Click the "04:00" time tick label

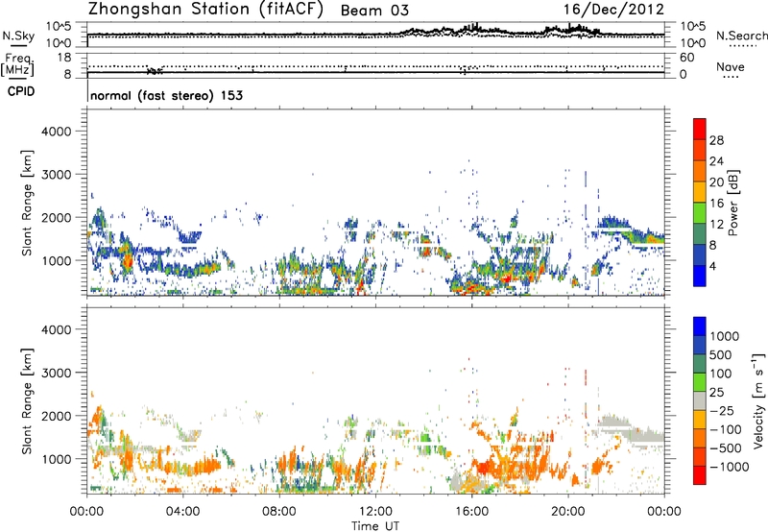click(182, 512)
